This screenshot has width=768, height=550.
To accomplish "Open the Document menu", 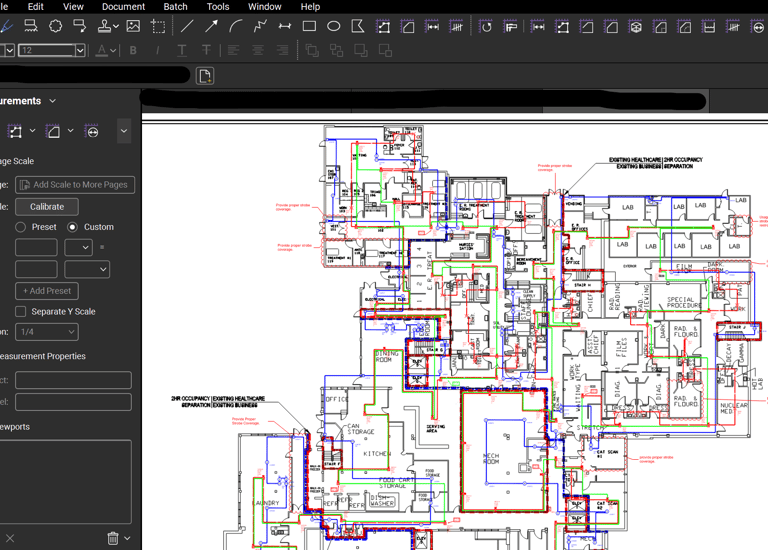I will pos(123,7).
